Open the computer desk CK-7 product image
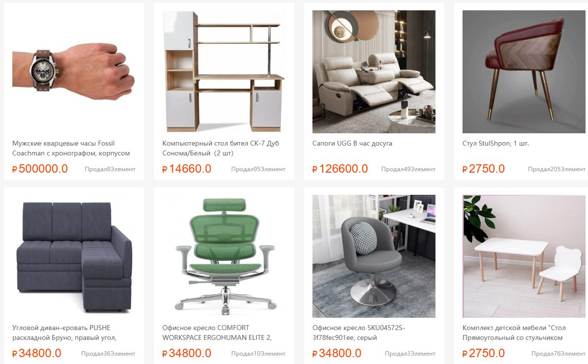Screen dimensions: 588x364 (x=224, y=72)
